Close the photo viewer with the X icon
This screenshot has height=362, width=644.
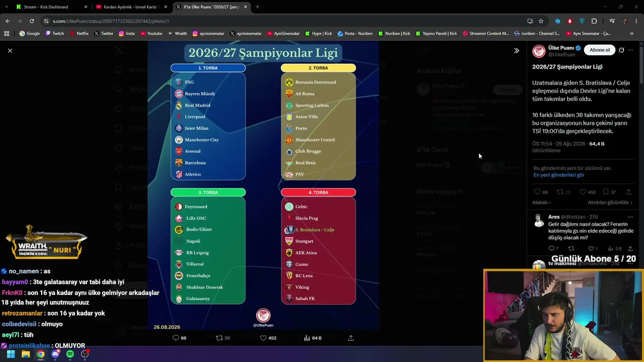(10, 50)
